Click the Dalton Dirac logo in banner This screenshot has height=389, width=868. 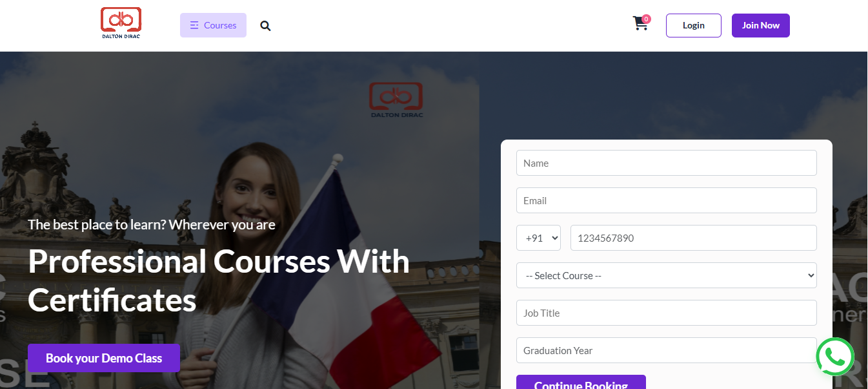click(396, 100)
